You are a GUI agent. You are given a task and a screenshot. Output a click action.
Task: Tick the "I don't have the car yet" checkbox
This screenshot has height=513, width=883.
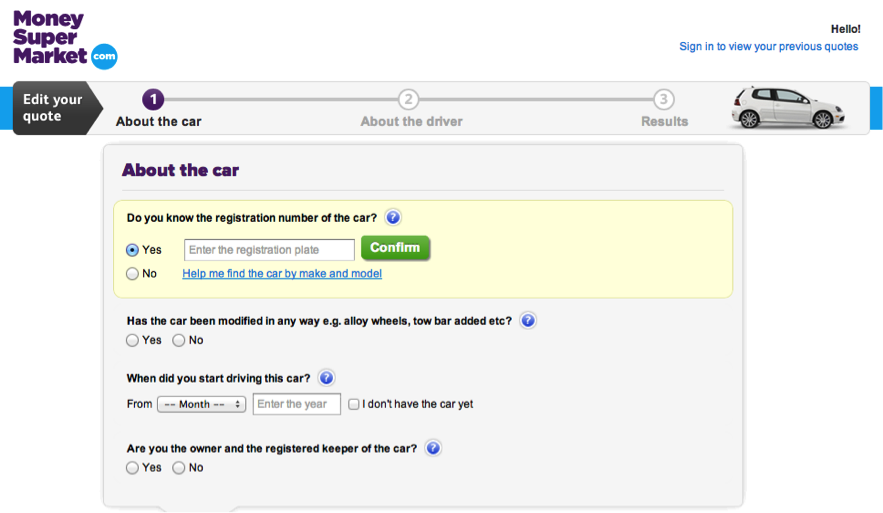(354, 404)
